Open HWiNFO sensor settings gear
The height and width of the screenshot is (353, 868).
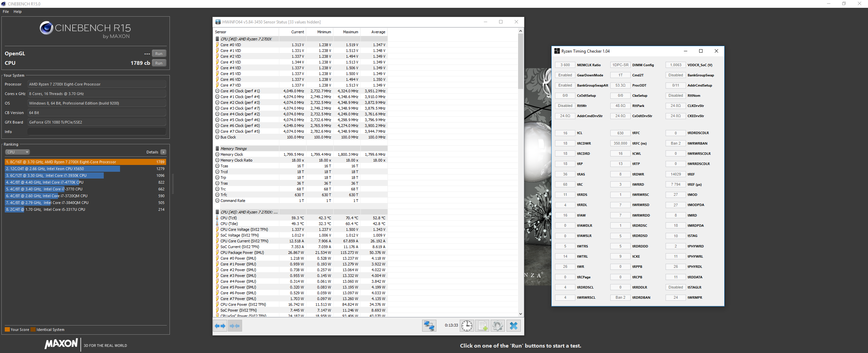(498, 326)
